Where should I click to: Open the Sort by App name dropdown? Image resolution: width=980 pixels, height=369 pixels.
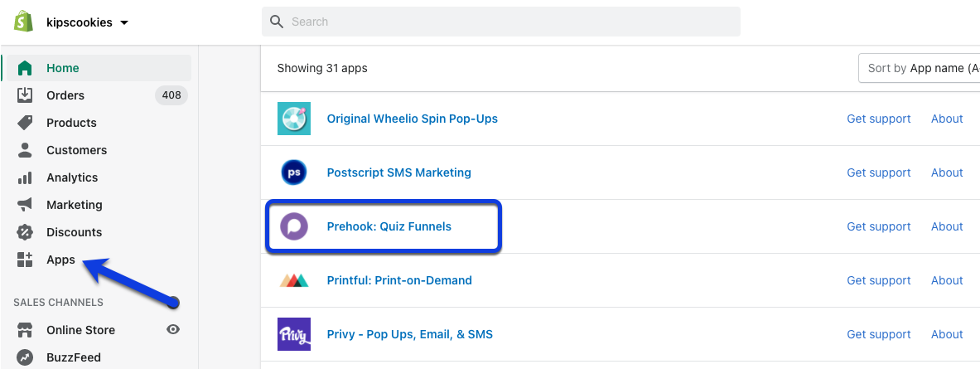tap(919, 68)
